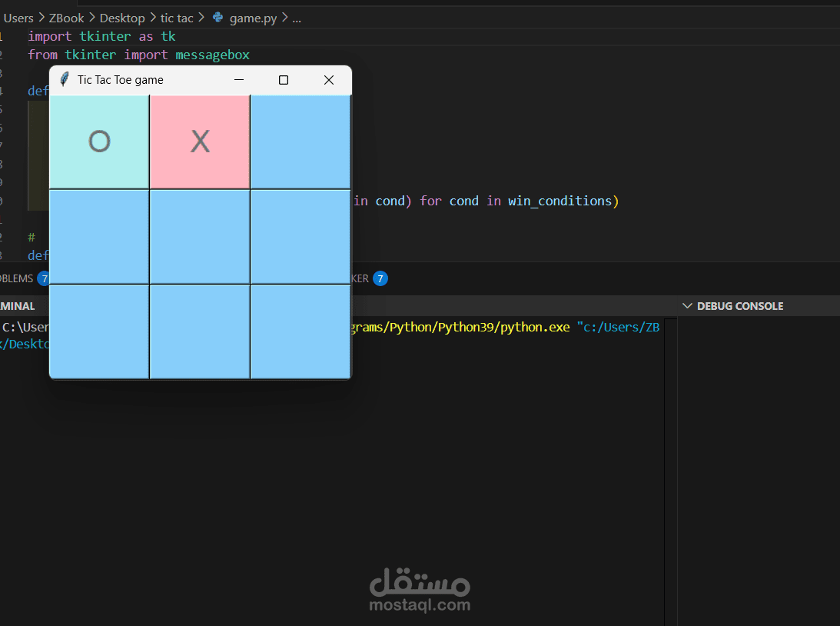
Task: Expand the ellipsis breadcrumb after game.py
Action: coord(297,18)
